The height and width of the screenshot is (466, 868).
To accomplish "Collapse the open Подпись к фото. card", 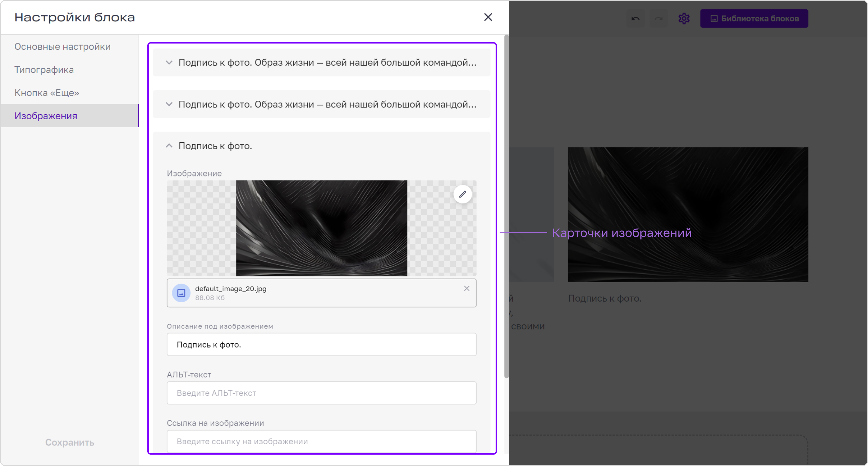I will coord(169,146).
